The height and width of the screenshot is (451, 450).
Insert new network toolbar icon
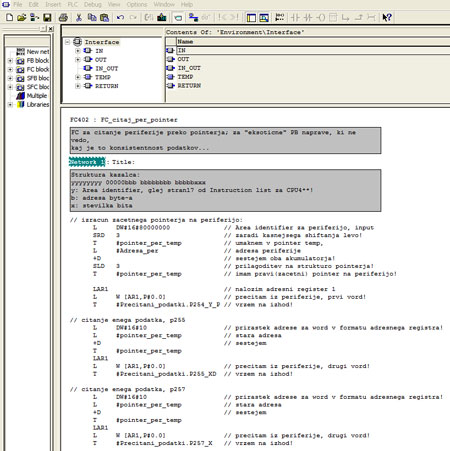tap(280, 17)
